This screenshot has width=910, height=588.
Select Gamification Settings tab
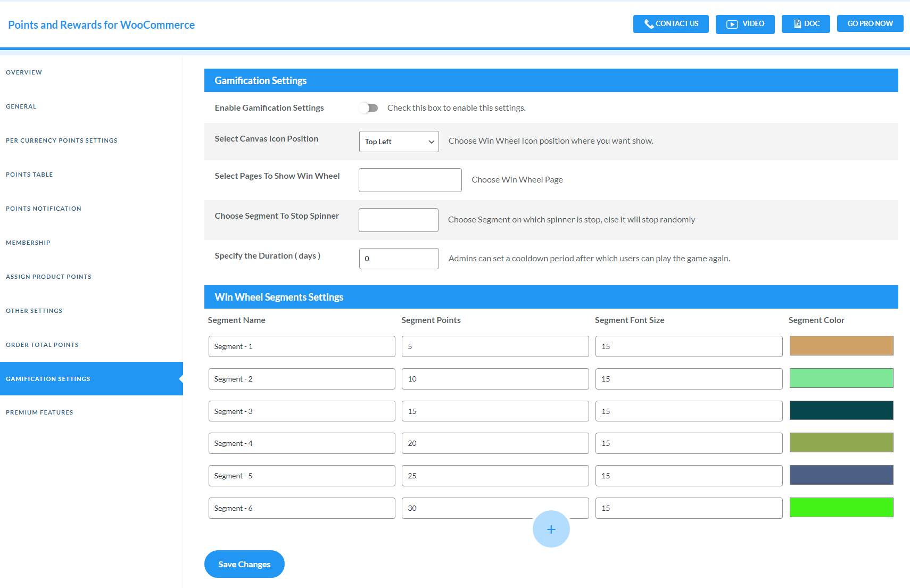(x=92, y=379)
